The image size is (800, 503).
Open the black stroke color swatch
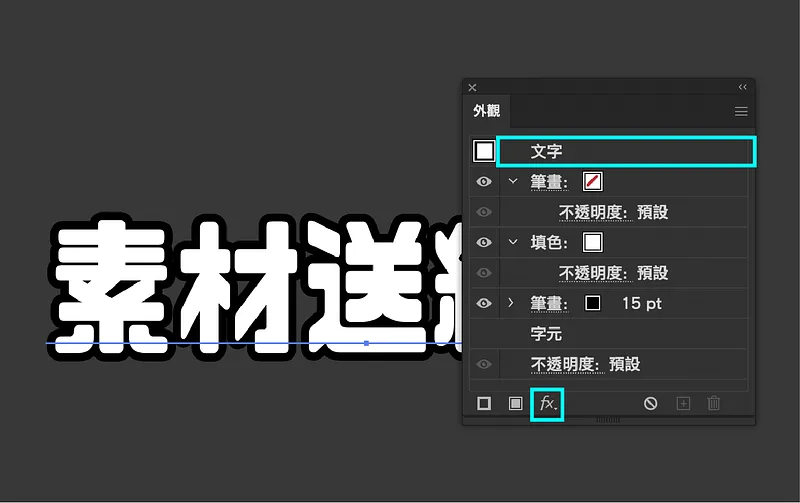coord(592,303)
